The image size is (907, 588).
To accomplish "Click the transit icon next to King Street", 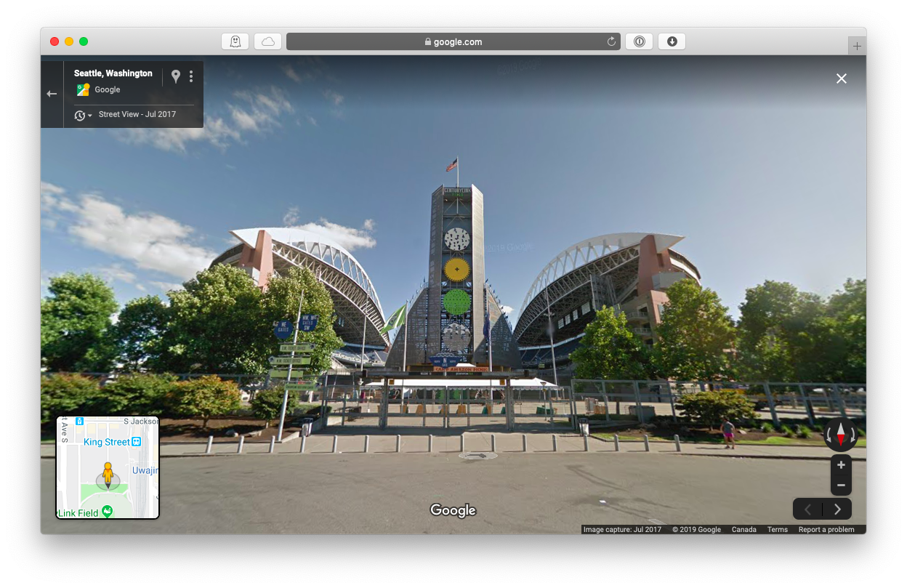I will (x=136, y=442).
